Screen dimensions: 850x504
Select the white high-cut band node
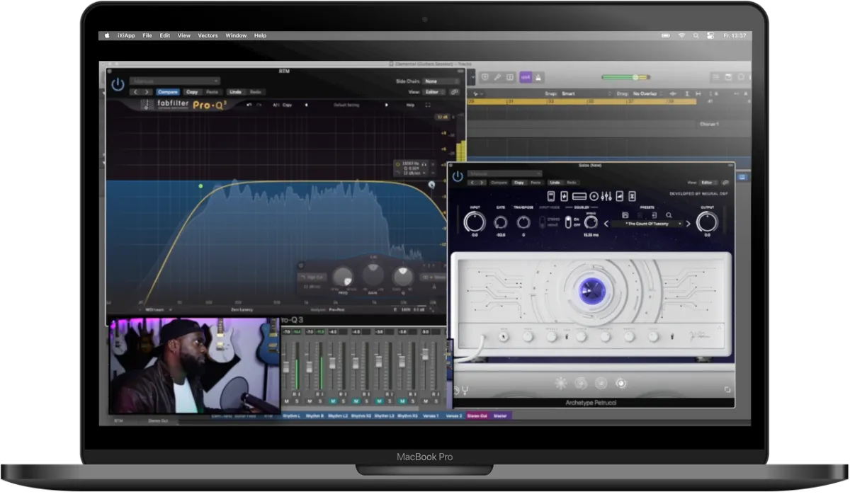tap(431, 185)
